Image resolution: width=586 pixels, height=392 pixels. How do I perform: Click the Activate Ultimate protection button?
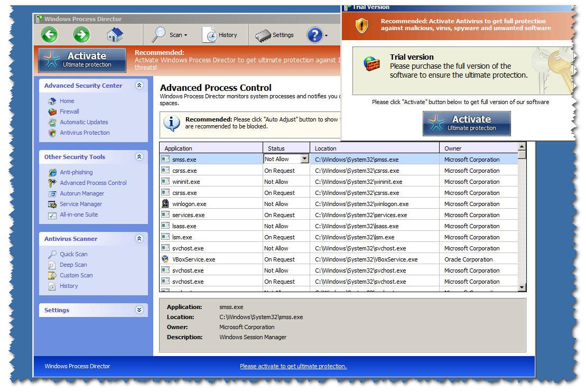[x=466, y=123]
